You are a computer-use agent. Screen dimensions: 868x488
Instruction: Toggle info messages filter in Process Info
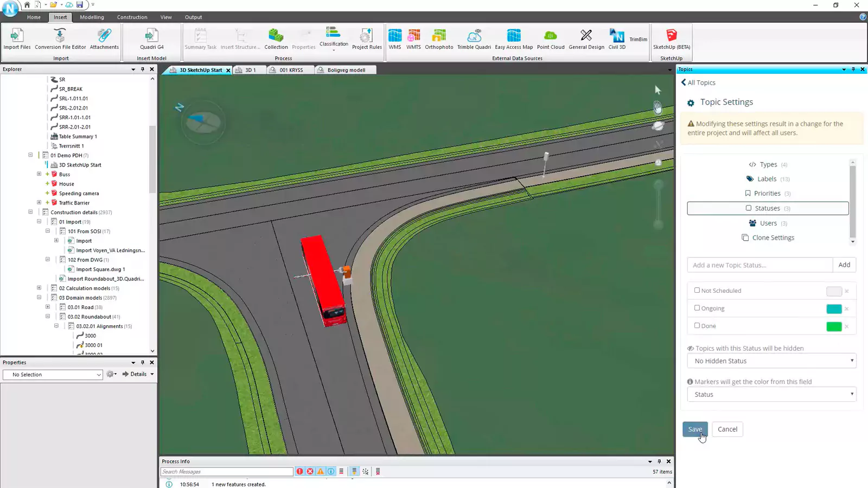pyautogui.click(x=330, y=471)
